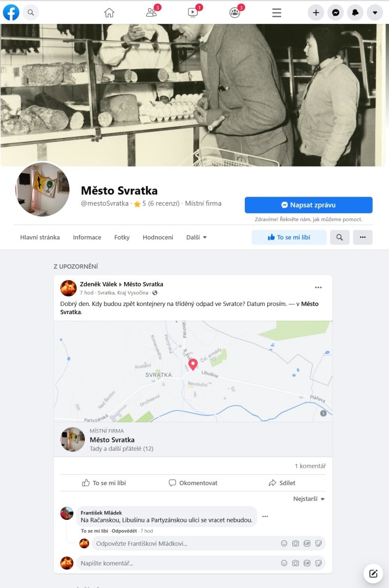
Task: Click the Sdílet share button
Action: [282, 483]
